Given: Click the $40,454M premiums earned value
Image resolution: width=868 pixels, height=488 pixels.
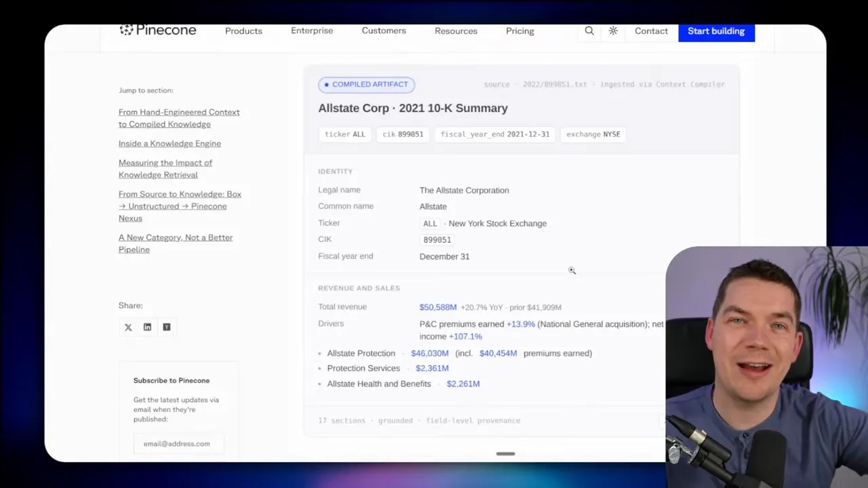Looking at the screenshot, I should pyautogui.click(x=498, y=353).
